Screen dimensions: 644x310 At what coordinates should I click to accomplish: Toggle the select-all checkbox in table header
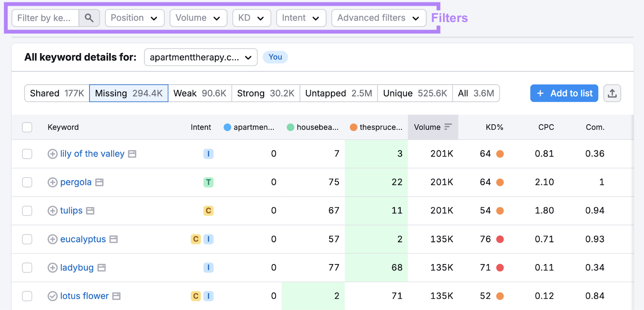pyautogui.click(x=27, y=127)
